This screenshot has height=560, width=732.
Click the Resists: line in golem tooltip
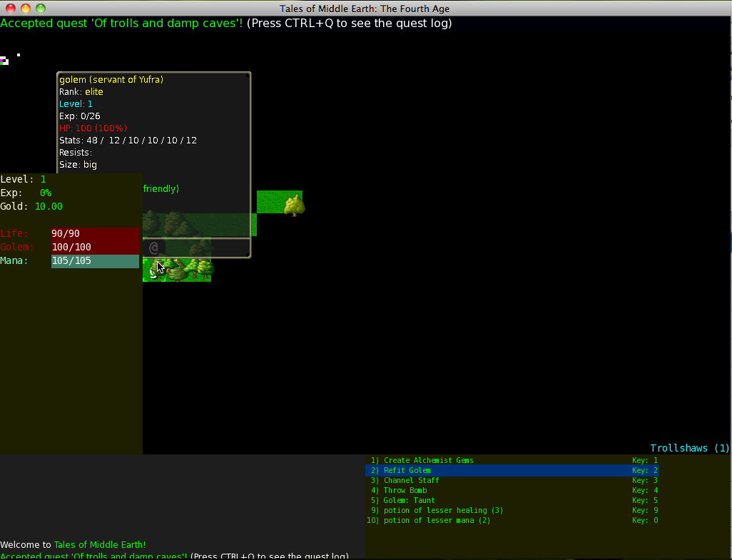[x=76, y=153]
